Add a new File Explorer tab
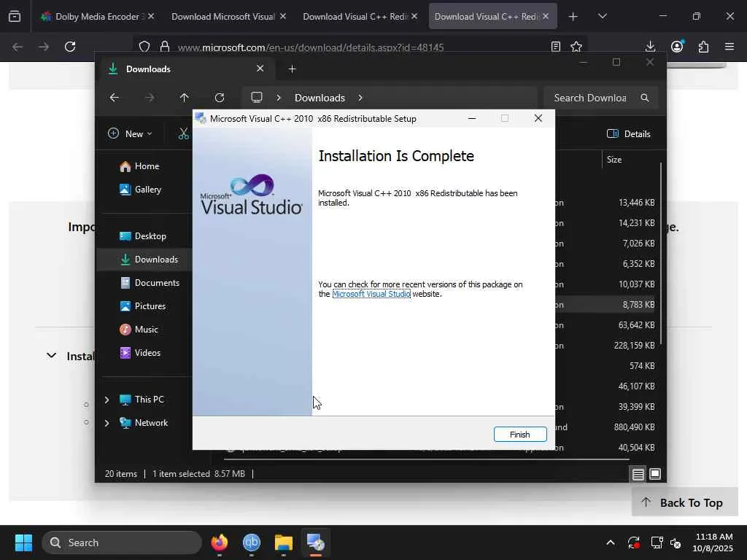The width and height of the screenshot is (747, 560). coord(292,69)
